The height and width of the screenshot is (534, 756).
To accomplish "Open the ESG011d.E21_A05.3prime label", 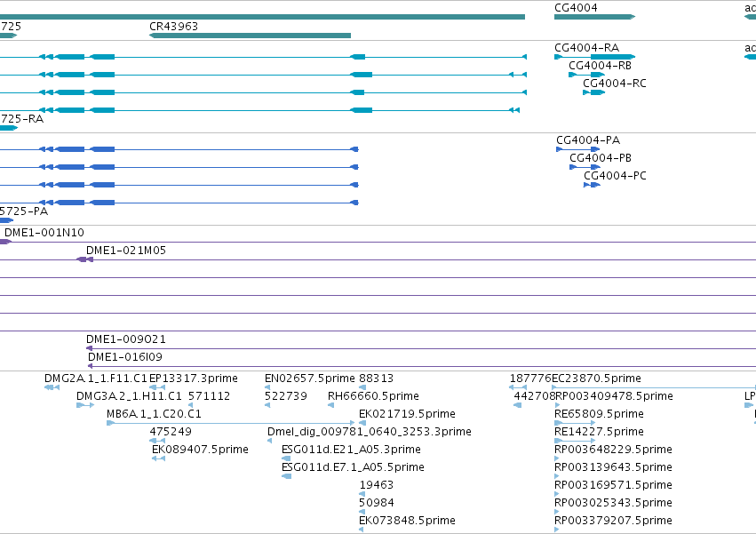I will pos(351,450).
